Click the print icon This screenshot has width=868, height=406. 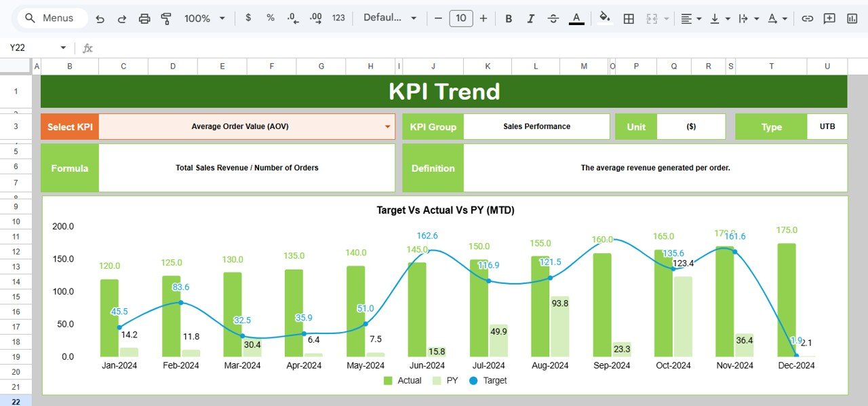click(144, 18)
